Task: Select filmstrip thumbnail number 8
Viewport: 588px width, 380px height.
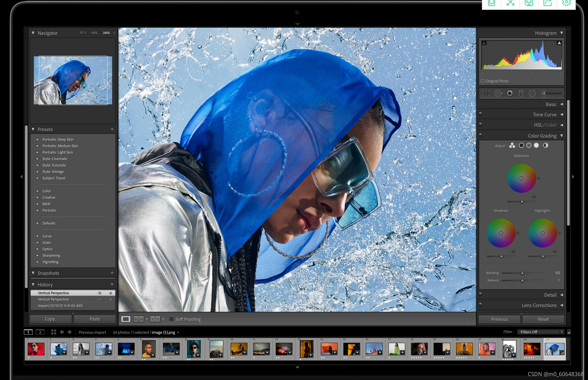Action: (x=194, y=349)
